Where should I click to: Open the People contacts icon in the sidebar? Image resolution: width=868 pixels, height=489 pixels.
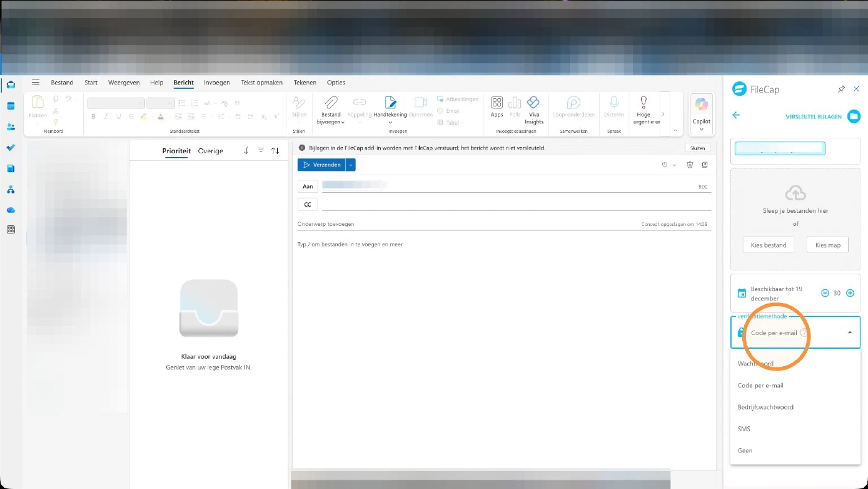[x=11, y=127]
